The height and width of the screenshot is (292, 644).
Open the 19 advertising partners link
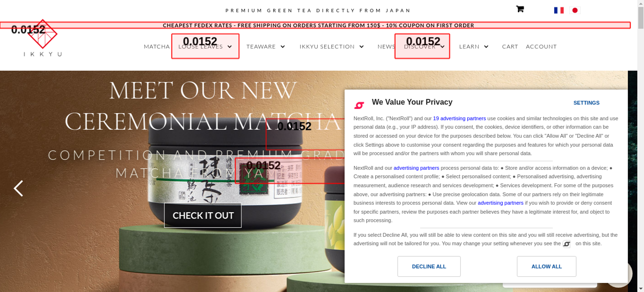[x=459, y=118]
